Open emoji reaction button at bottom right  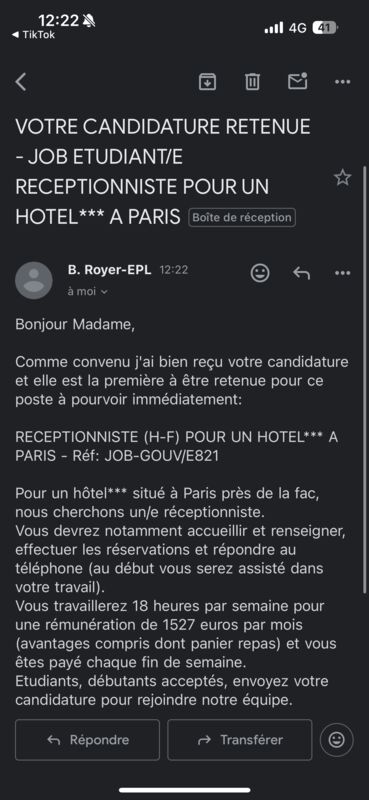336,740
